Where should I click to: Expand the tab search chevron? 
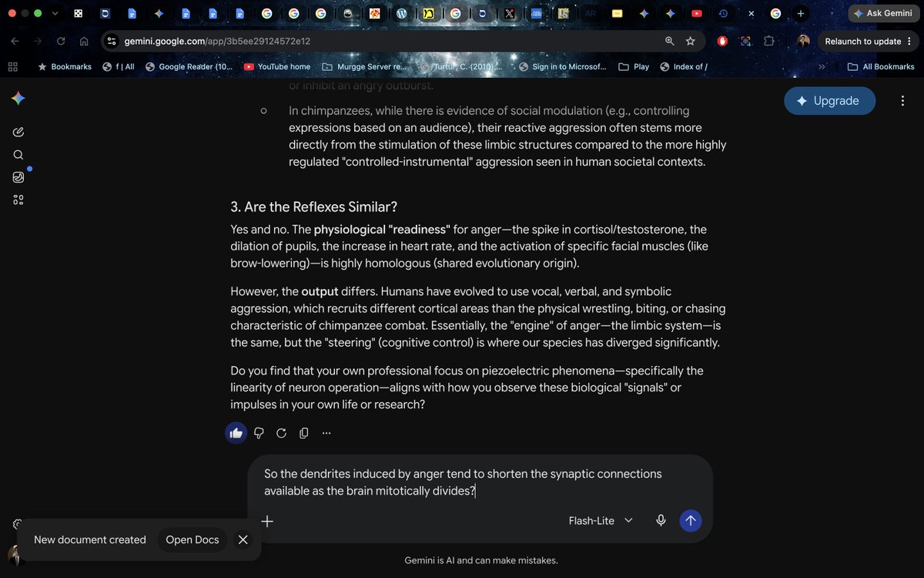55,13
